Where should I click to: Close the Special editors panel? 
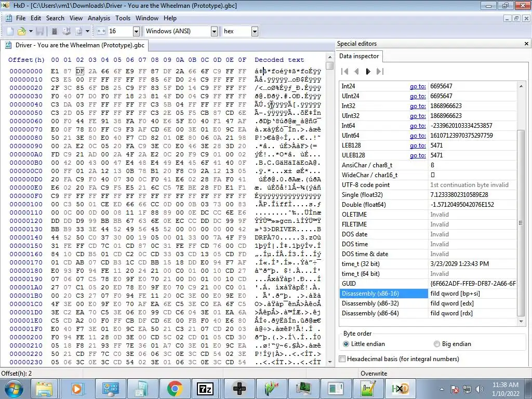tap(526, 44)
